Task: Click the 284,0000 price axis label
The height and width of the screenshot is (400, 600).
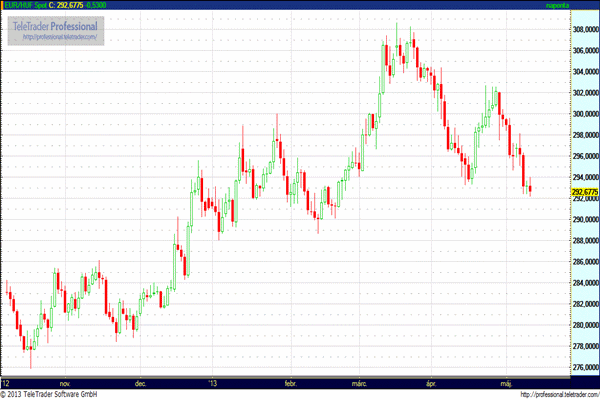Action: (x=583, y=283)
